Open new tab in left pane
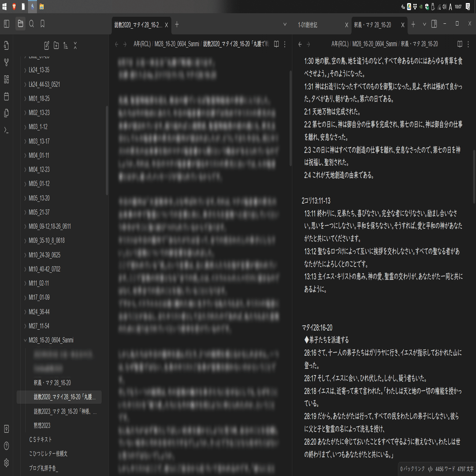The height and width of the screenshot is (476, 476). (x=177, y=25)
